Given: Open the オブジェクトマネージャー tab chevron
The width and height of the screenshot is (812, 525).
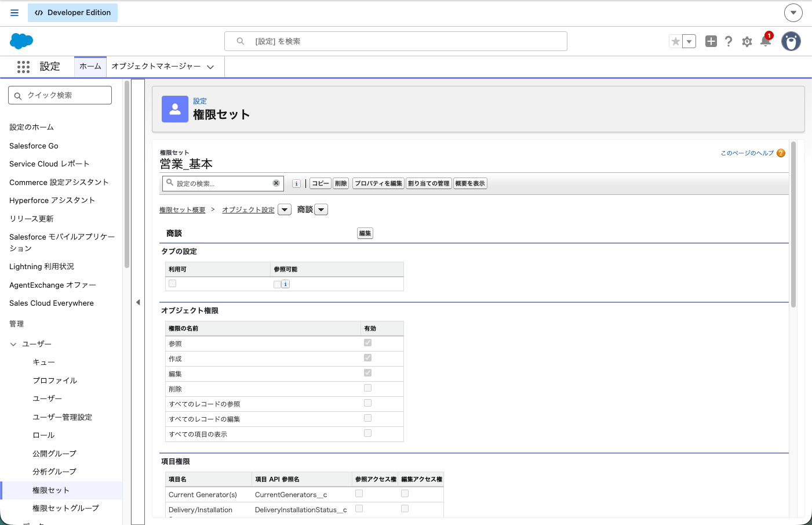Looking at the screenshot, I should coord(210,67).
